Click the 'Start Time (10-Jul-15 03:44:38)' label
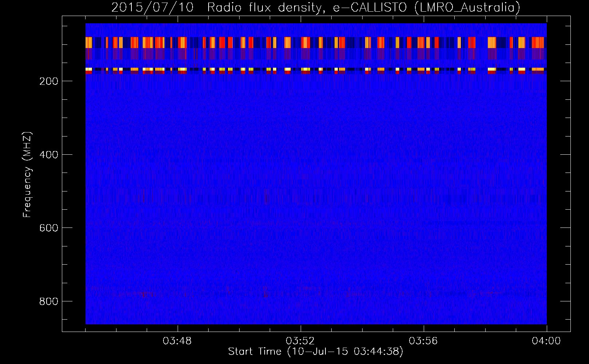The width and height of the screenshot is (589, 364). (316, 352)
